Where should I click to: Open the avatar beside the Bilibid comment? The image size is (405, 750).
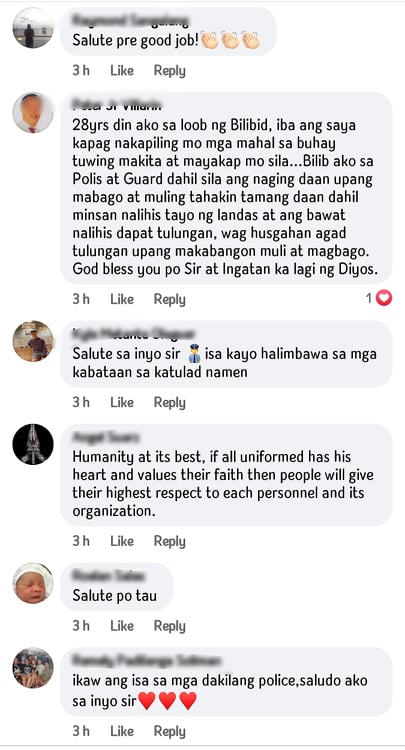[33, 113]
